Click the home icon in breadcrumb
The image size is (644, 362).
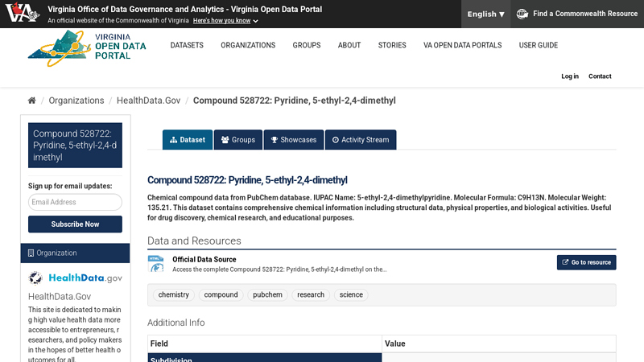pos(31,101)
